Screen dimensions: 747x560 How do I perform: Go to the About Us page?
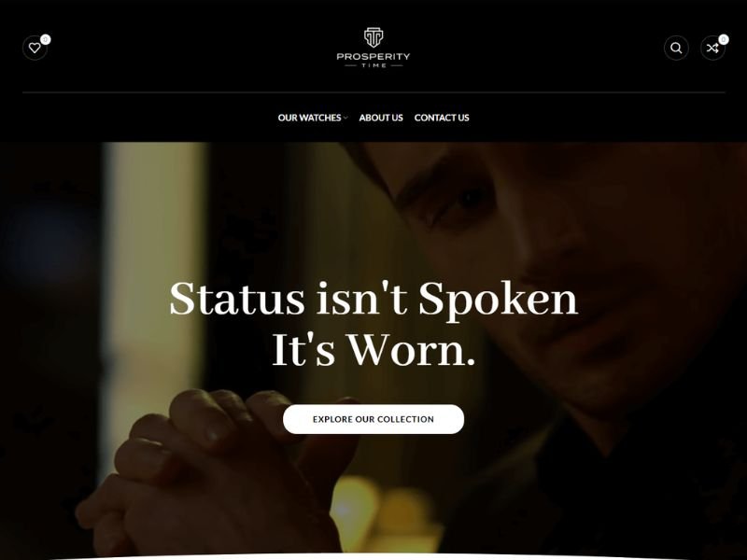381,118
